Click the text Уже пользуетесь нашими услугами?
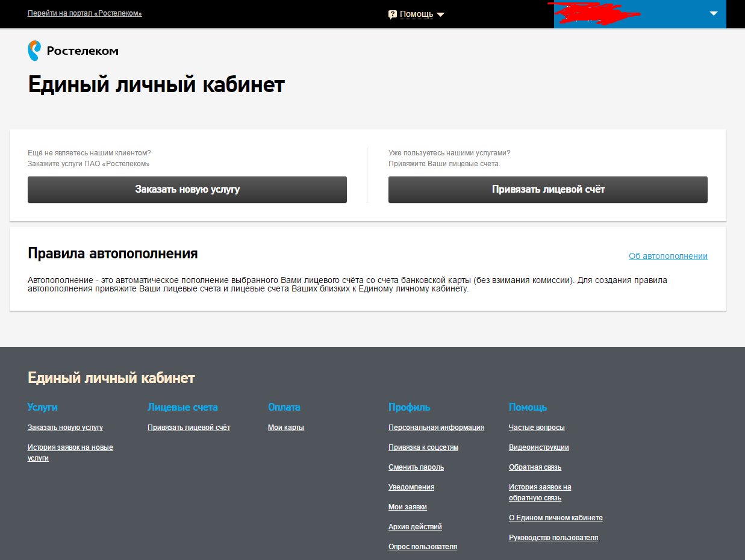Viewport: 745px width, 560px height. 449,153
